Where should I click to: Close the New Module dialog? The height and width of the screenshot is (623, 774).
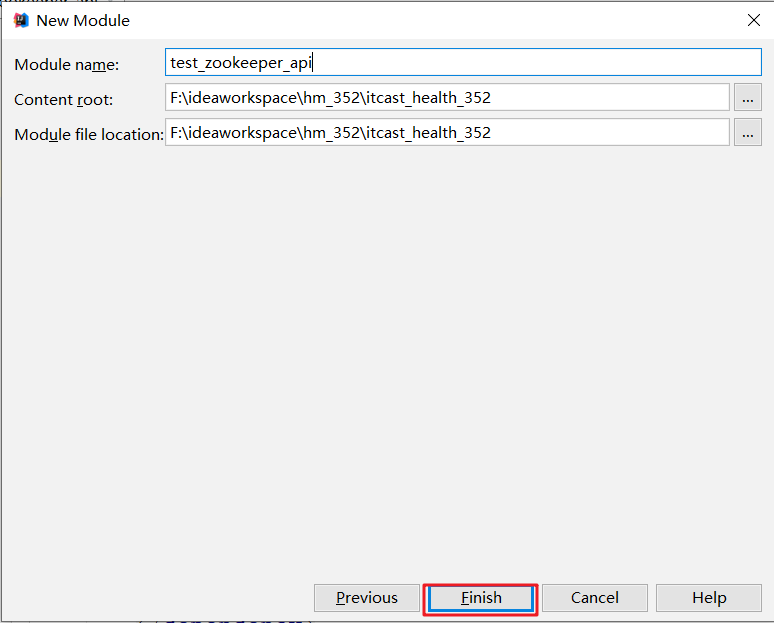[753, 20]
